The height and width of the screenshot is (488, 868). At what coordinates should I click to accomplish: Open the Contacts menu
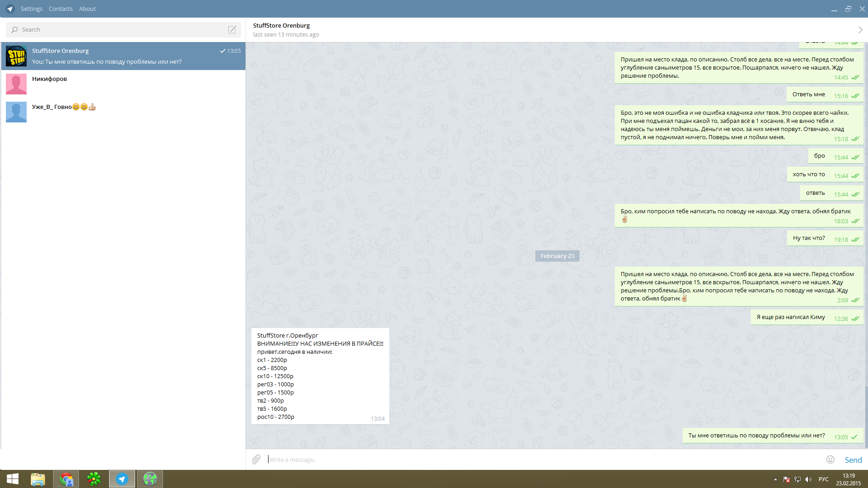click(61, 9)
